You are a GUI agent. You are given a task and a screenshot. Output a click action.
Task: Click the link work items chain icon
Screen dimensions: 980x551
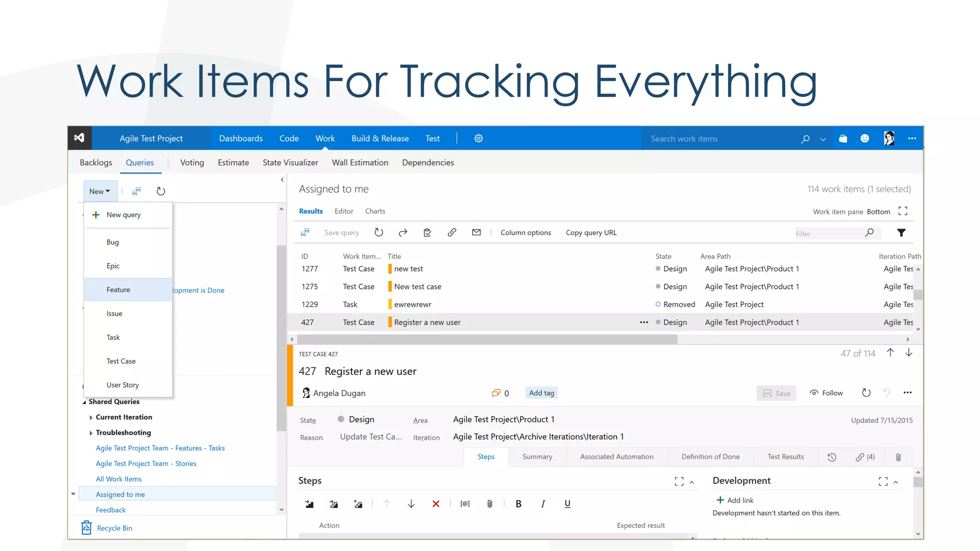452,232
